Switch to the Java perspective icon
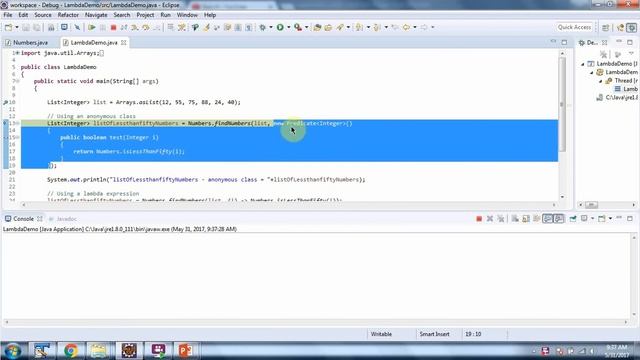640x360 pixels. coord(620,27)
